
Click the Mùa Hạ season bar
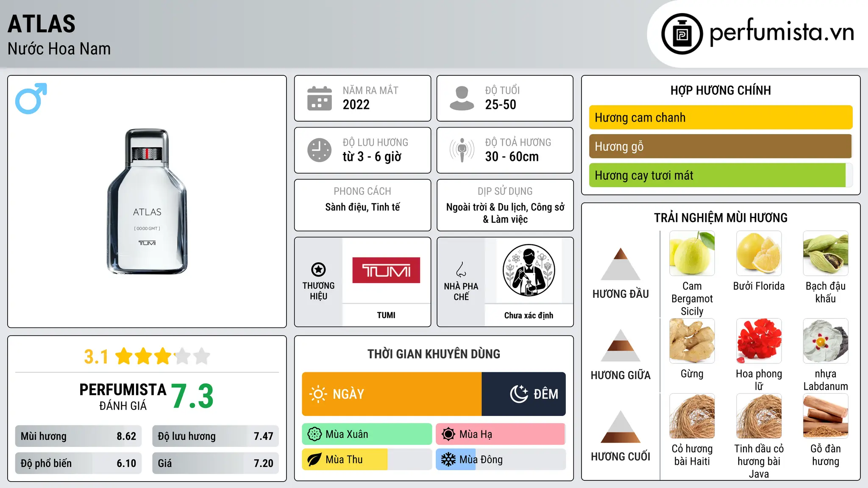tap(501, 434)
